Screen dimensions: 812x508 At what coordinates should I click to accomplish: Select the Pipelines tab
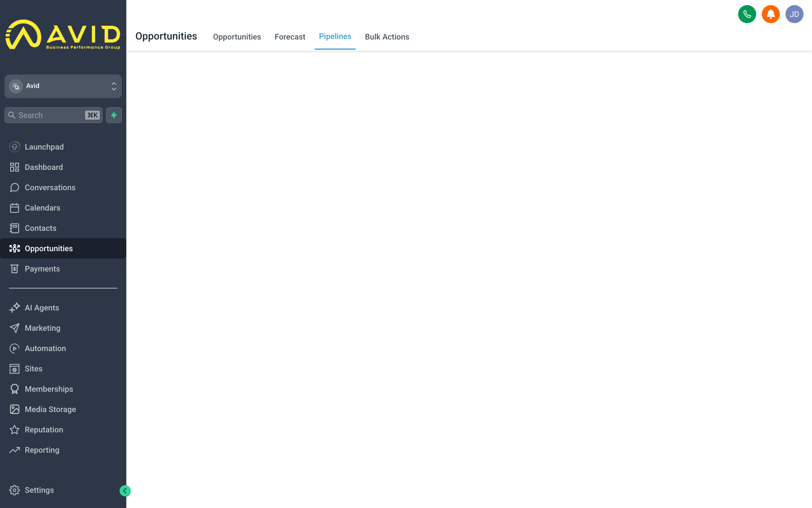(335, 36)
